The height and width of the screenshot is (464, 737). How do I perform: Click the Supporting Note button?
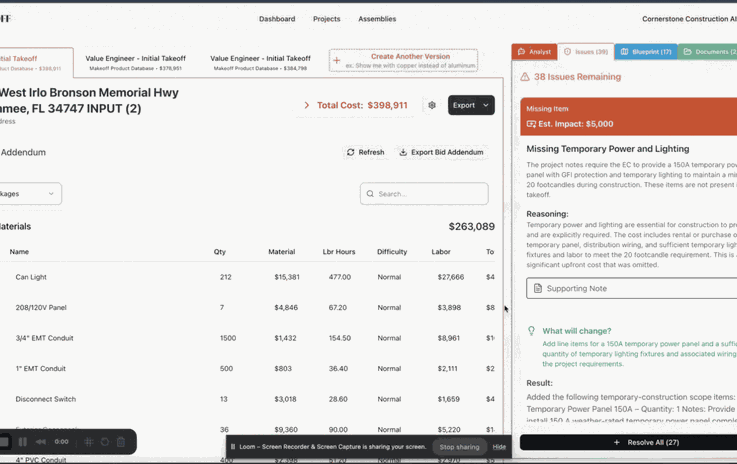(632, 288)
